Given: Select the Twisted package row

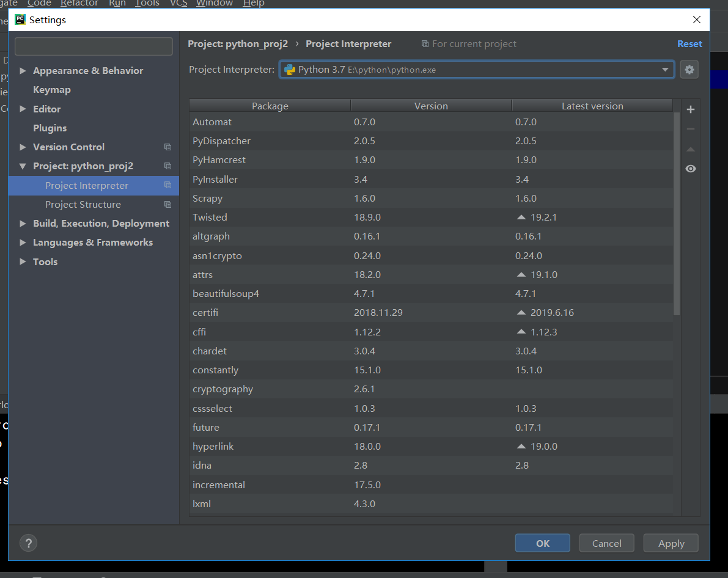Looking at the screenshot, I should pyautogui.click(x=432, y=218).
